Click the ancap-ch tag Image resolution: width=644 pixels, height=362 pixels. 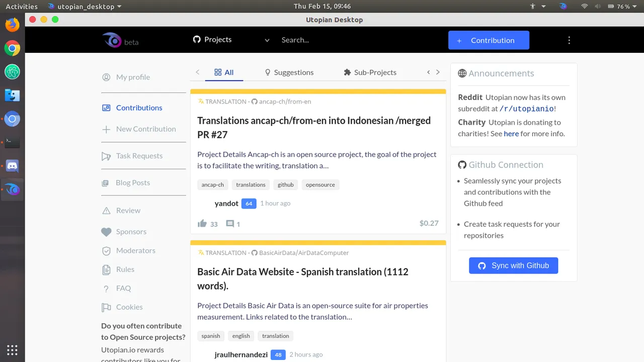213,185
